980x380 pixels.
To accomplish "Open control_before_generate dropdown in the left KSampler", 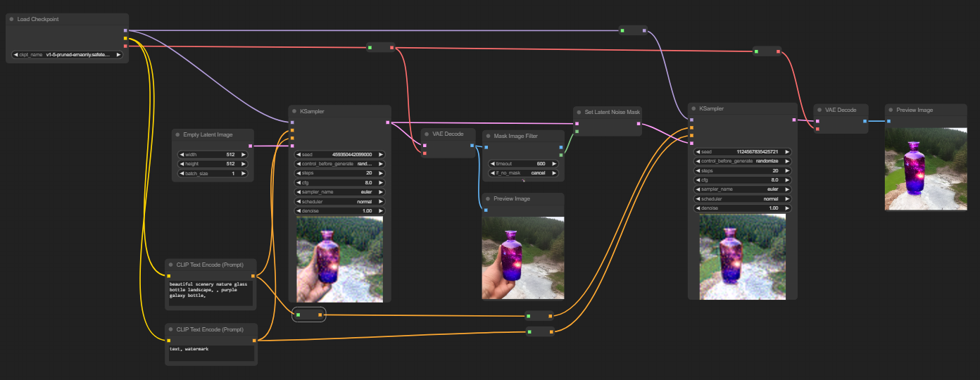I will [x=339, y=164].
